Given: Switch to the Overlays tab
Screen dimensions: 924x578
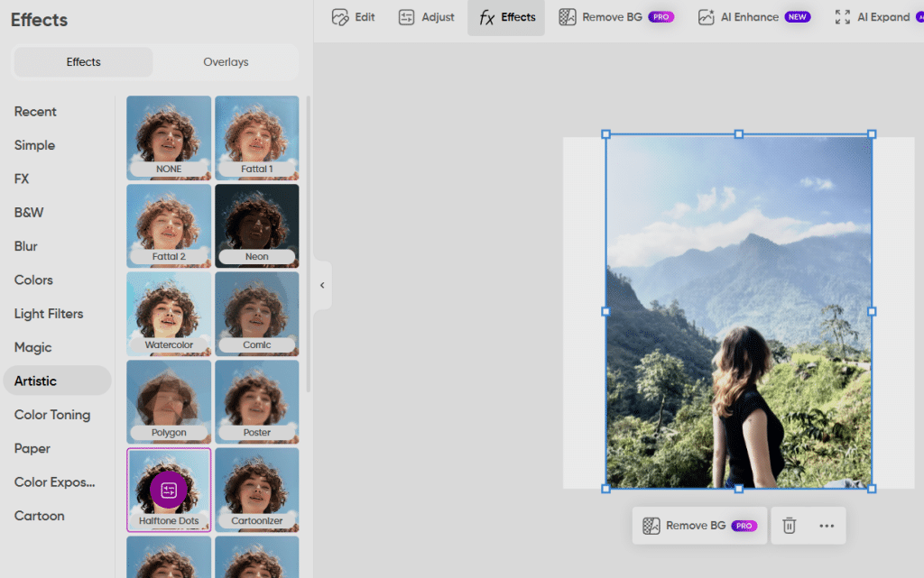Looking at the screenshot, I should 226,62.
